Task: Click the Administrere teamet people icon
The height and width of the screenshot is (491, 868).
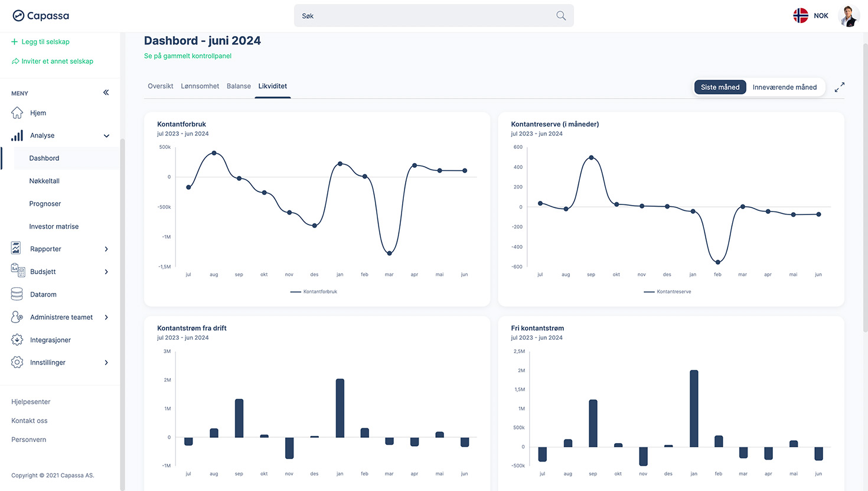Action: pos(17,317)
